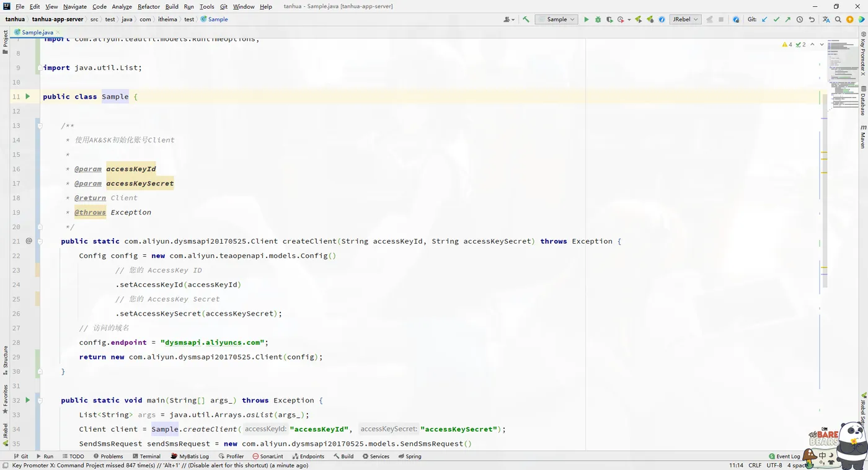Open the Tools menu

pos(207,6)
